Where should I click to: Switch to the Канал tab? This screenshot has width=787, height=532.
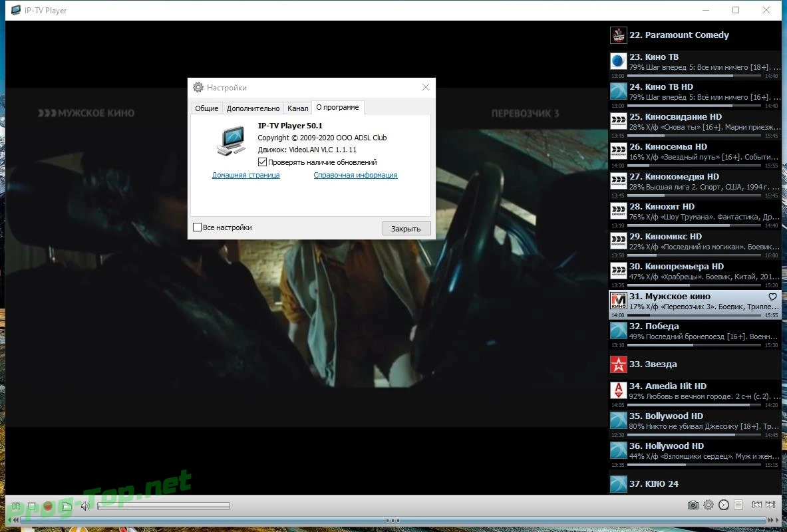click(x=297, y=108)
